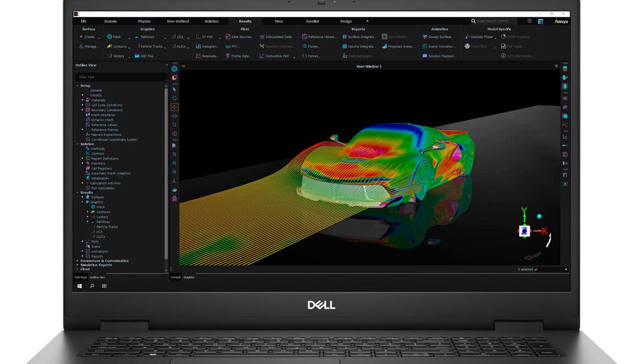Open the XY Plot dropdown arrow

(x=220, y=38)
